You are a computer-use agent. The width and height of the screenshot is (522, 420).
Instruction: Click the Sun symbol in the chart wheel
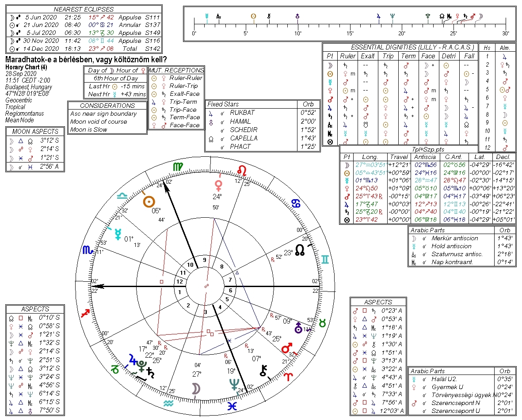149,201
